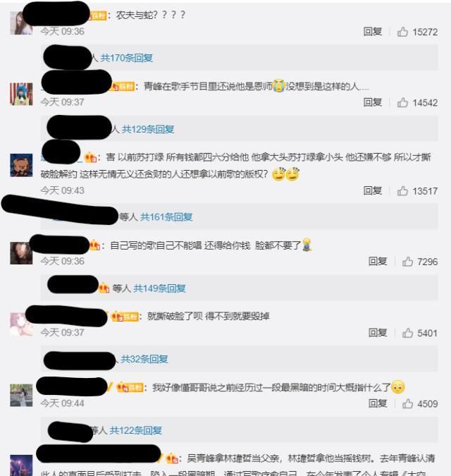
Task: Click thumbs-up icon beside 4509
Action: [x=407, y=403]
